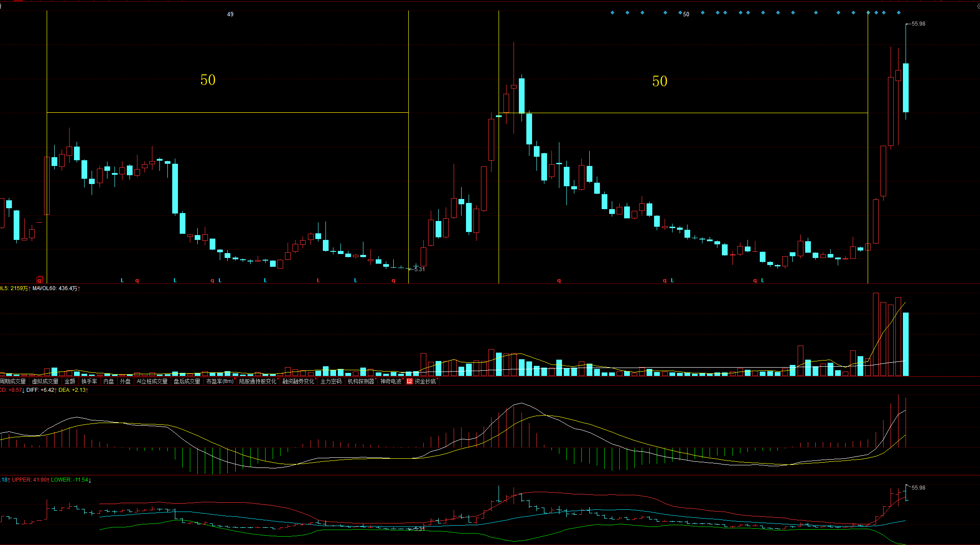The width and height of the screenshot is (980, 545).
Task: Select the 机构探测器 tab
Action: 361,381
